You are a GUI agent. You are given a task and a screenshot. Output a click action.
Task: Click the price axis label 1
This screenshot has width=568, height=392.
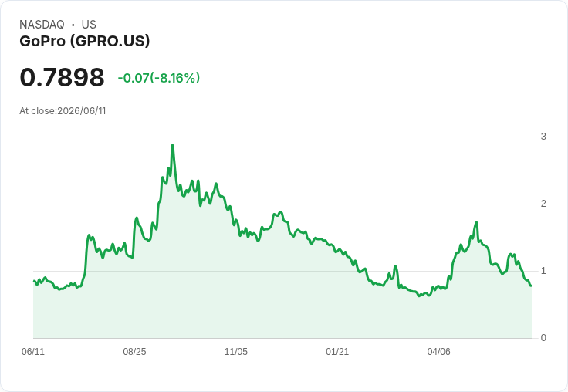tap(543, 271)
